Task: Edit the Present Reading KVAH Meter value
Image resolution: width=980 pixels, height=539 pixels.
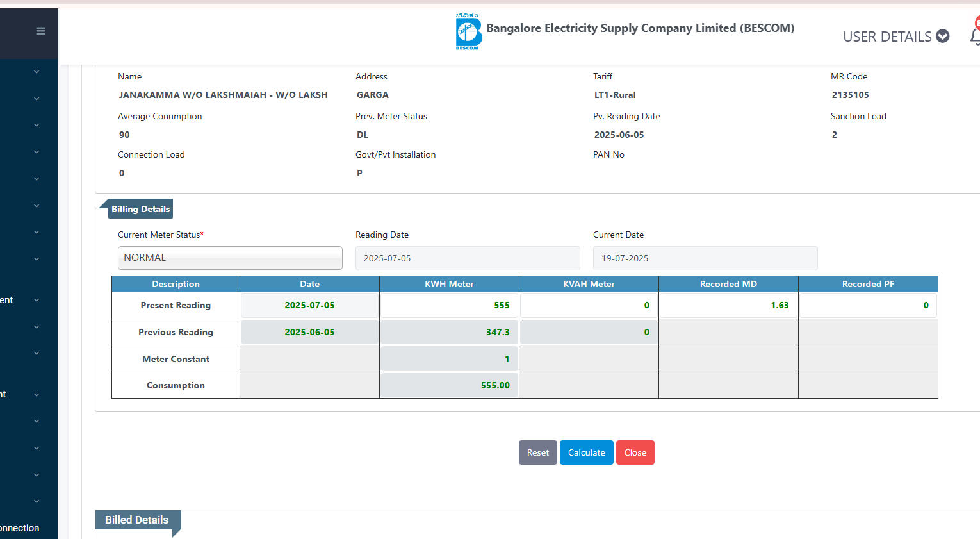Action: [x=589, y=305]
